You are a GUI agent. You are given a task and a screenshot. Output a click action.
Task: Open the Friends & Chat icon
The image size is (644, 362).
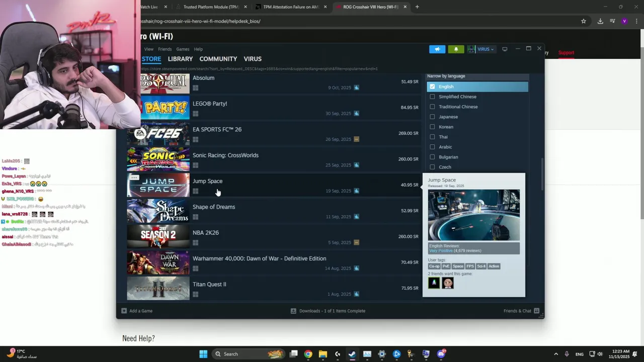[x=536, y=311]
